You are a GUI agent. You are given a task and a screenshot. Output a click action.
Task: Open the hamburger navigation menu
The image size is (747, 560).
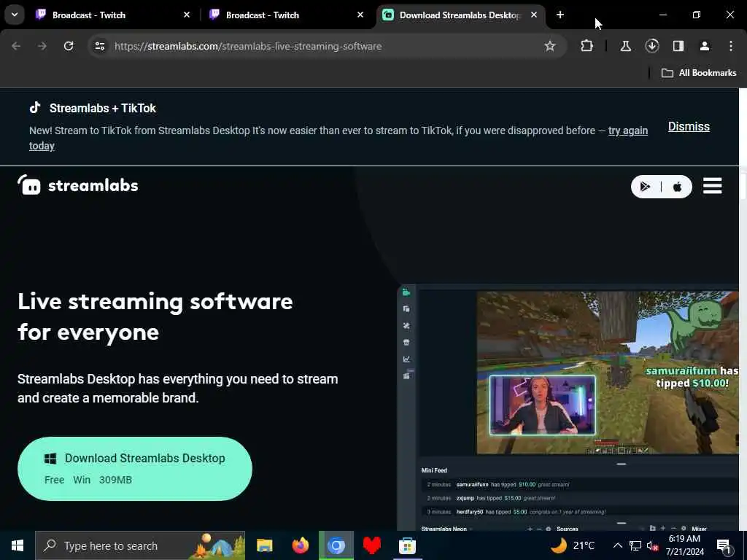[712, 186]
